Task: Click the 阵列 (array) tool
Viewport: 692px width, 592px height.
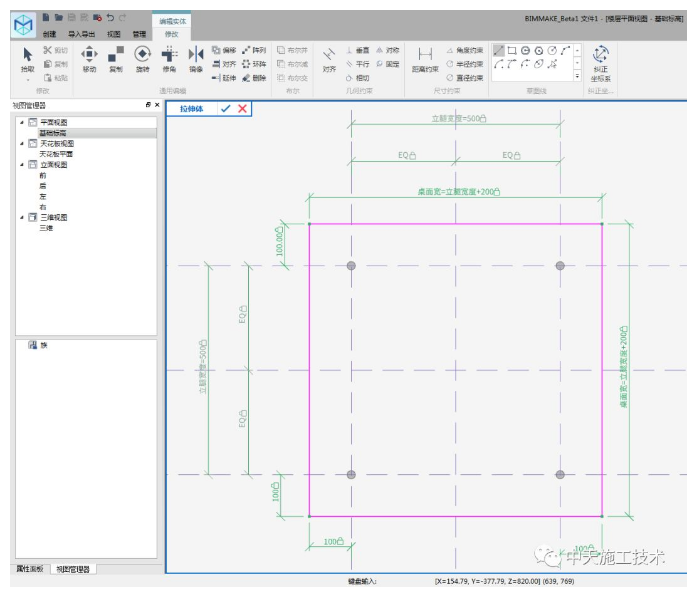Action: (254, 50)
